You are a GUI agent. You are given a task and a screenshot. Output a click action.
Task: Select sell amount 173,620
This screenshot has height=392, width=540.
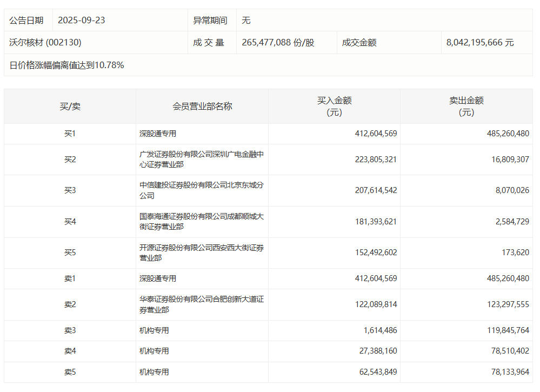pos(515,253)
